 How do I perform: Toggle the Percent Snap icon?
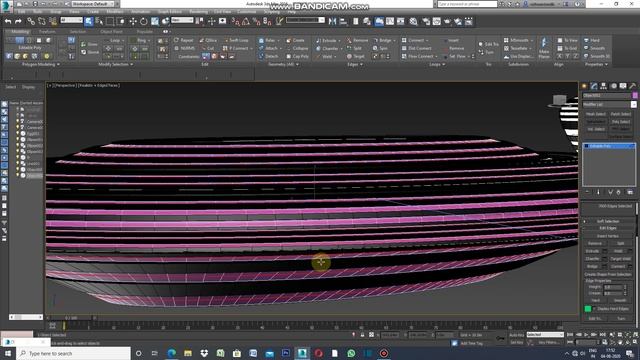coord(256,21)
